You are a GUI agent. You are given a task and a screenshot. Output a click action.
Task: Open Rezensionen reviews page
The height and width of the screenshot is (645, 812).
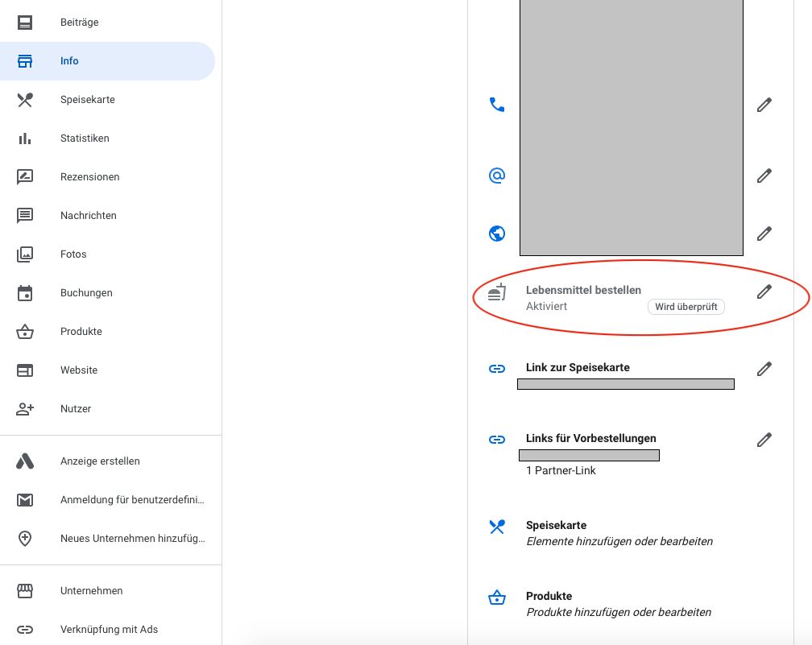89,177
